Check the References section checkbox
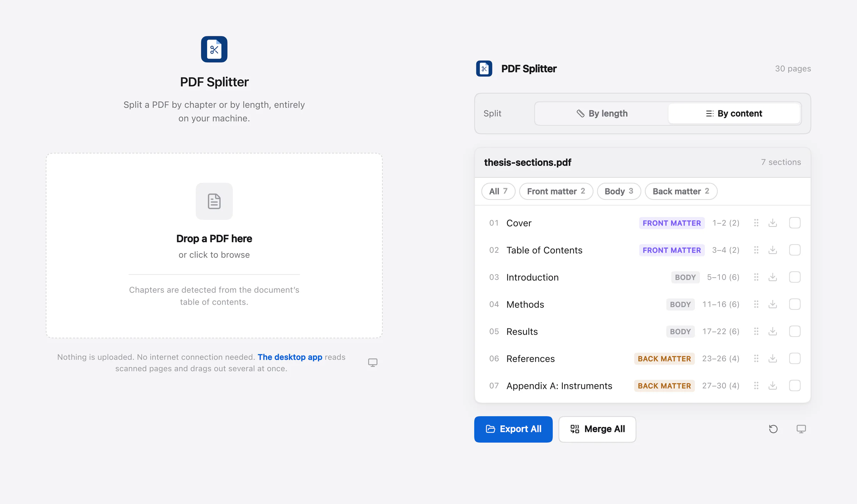 [x=795, y=358]
